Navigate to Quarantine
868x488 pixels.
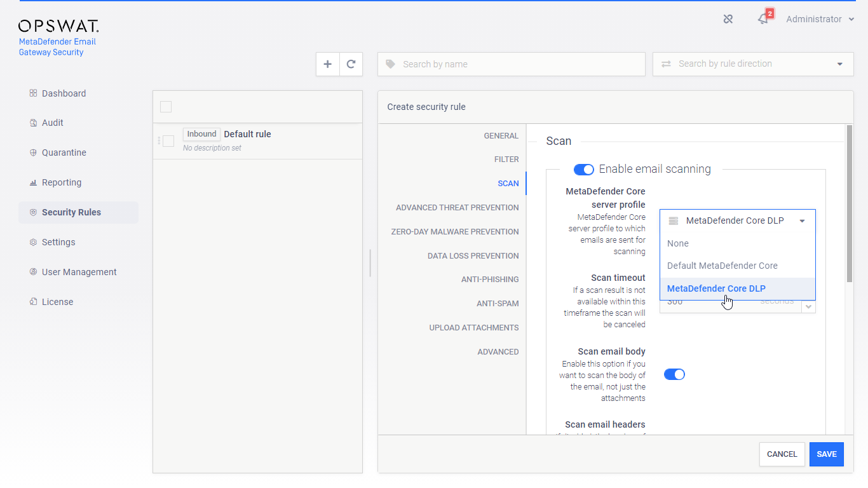[x=64, y=152]
